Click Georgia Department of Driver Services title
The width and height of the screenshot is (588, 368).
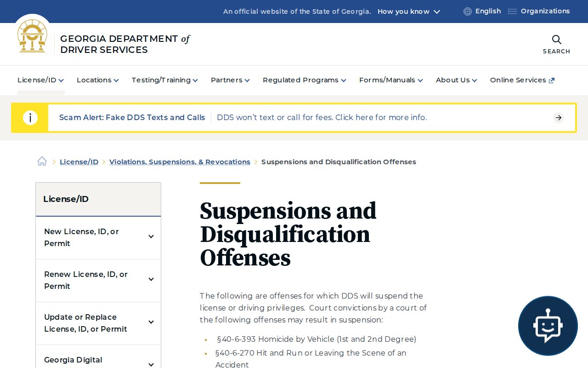125,44
